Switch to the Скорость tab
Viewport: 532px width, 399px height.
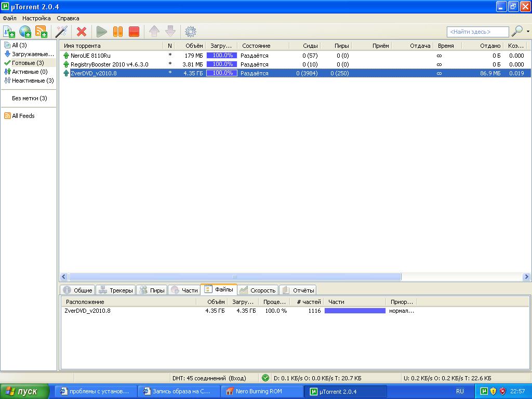pos(258,290)
